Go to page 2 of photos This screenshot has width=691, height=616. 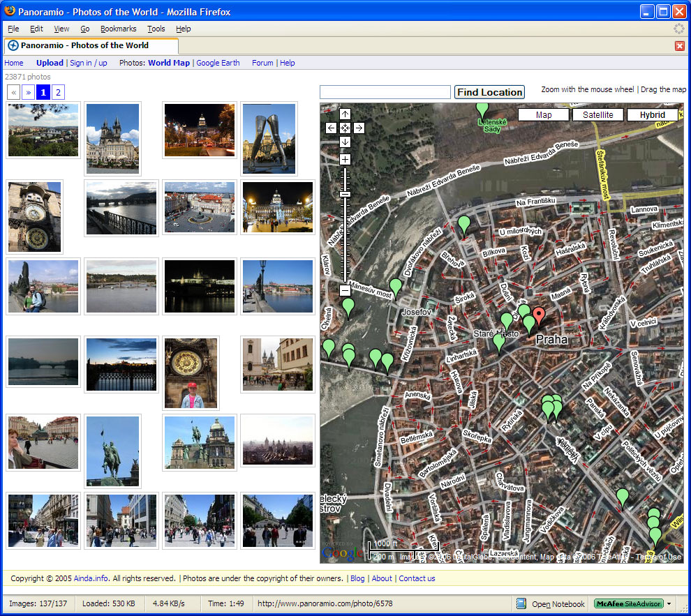click(x=58, y=92)
